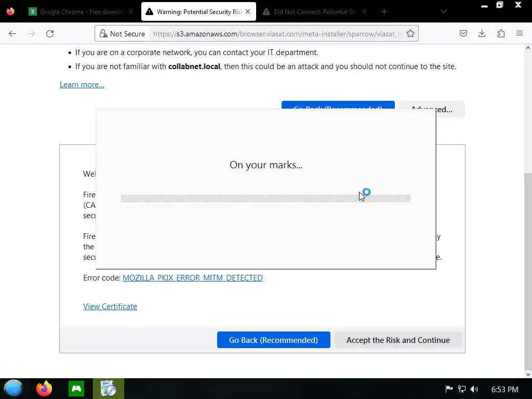The image size is (532, 399).
Task: Click the page vertical scrollbar thumb
Action: point(528,271)
